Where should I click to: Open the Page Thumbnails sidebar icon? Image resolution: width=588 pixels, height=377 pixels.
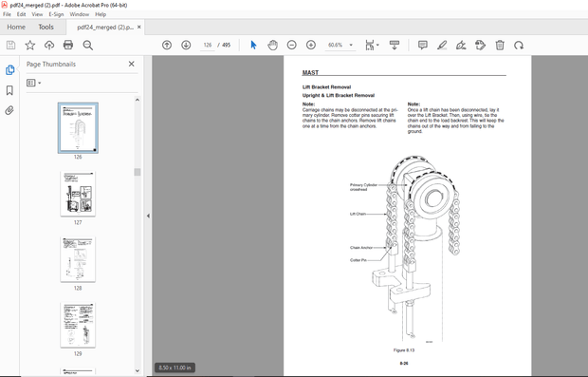9,70
